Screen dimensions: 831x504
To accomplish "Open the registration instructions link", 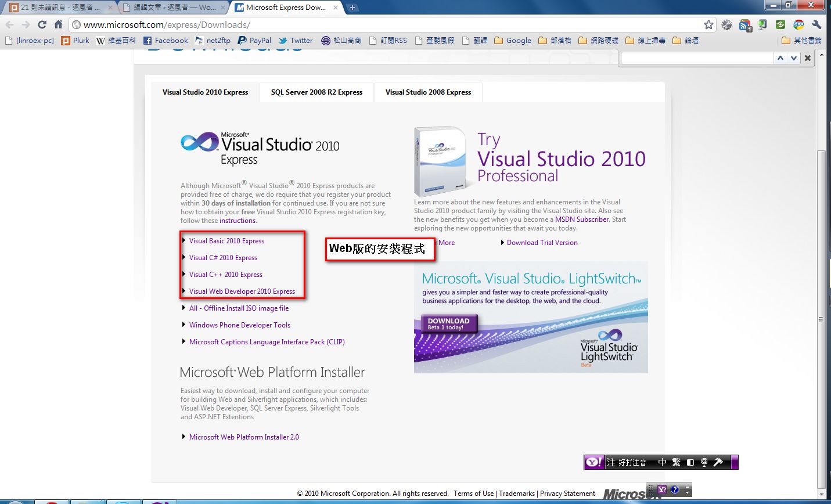I will click(238, 221).
